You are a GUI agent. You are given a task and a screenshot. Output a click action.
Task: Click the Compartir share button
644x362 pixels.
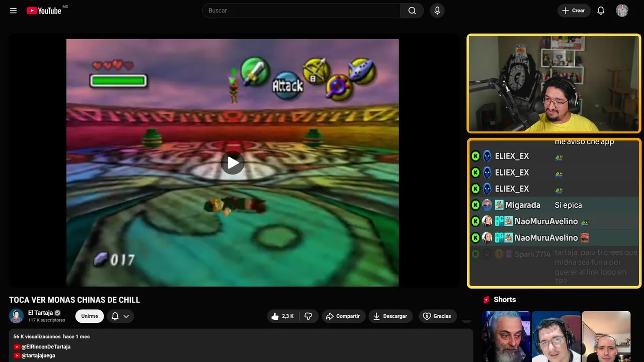(x=344, y=316)
